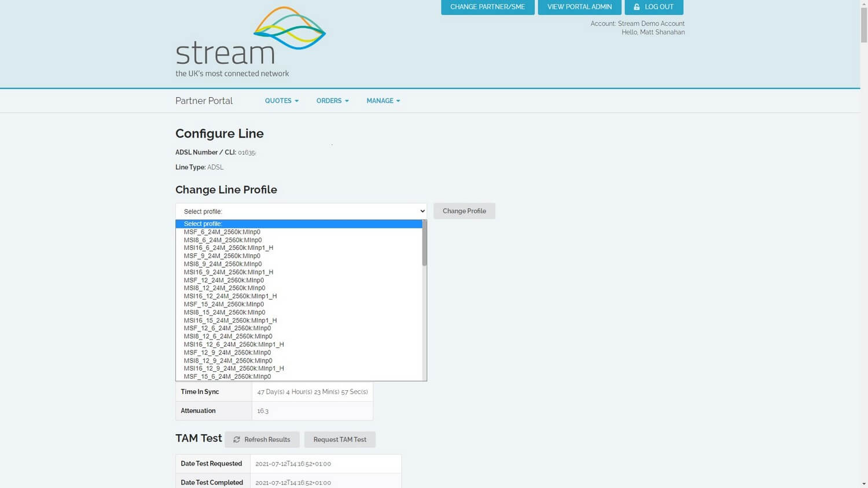Click the Stream logo
868x488 pixels.
250,42
